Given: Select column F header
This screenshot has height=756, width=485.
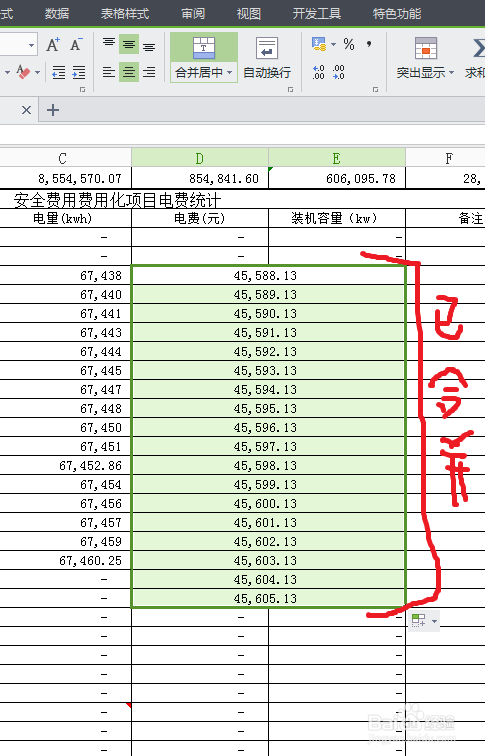Looking at the screenshot, I should tap(445, 158).
